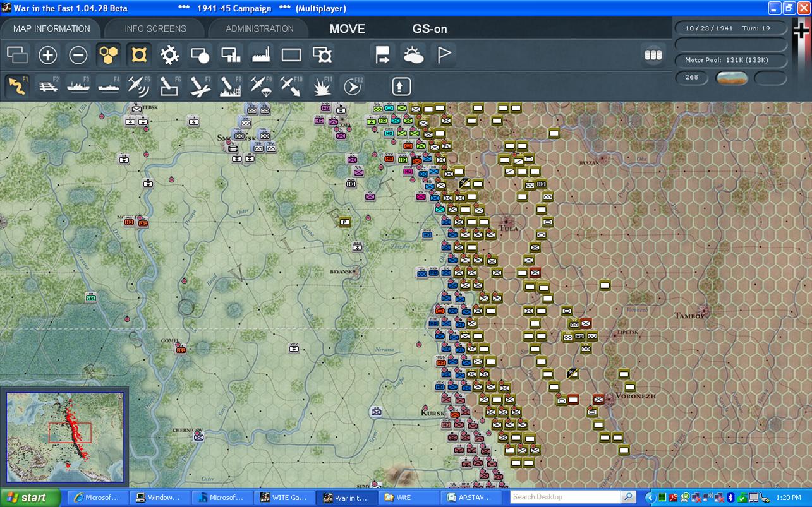The image size is (812, 507).
Task: Open the weather display icon
Action: (x=414, y=56)
